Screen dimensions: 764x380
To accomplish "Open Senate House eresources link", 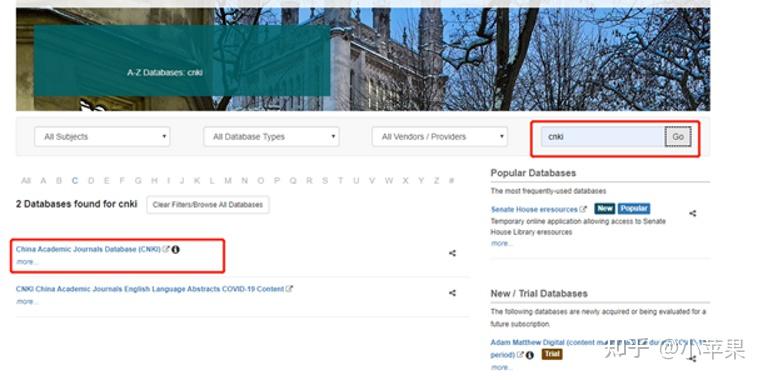I will click(534, 209).
